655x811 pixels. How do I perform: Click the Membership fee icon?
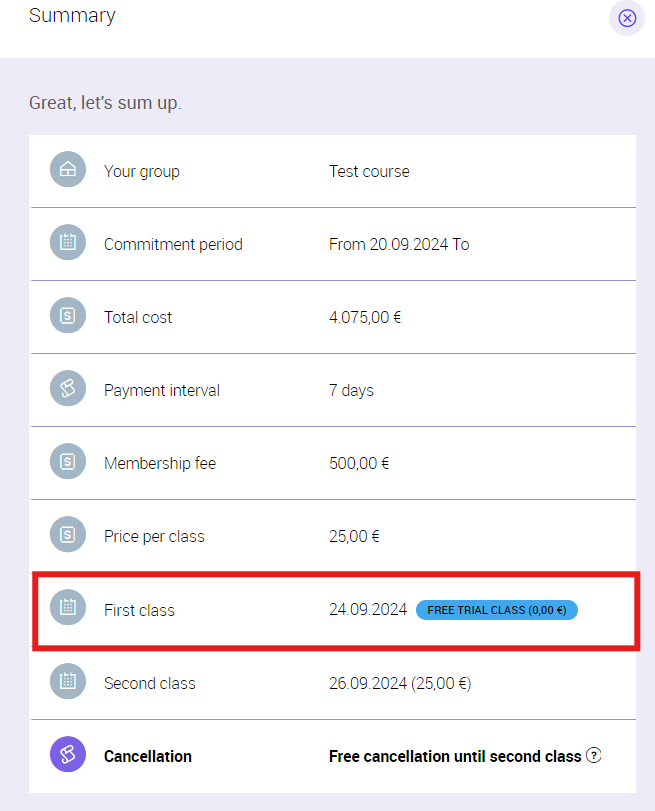click(68, 462)
